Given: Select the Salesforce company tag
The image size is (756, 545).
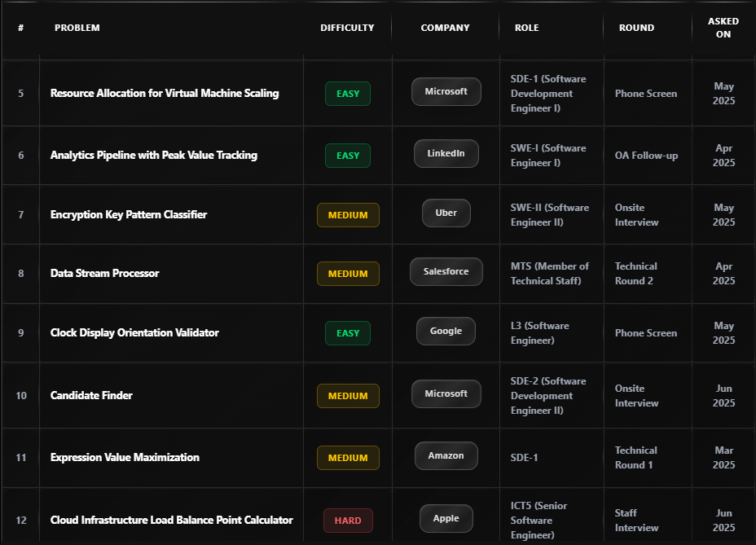Looking at the screenshot, I should tap(446, 272).
